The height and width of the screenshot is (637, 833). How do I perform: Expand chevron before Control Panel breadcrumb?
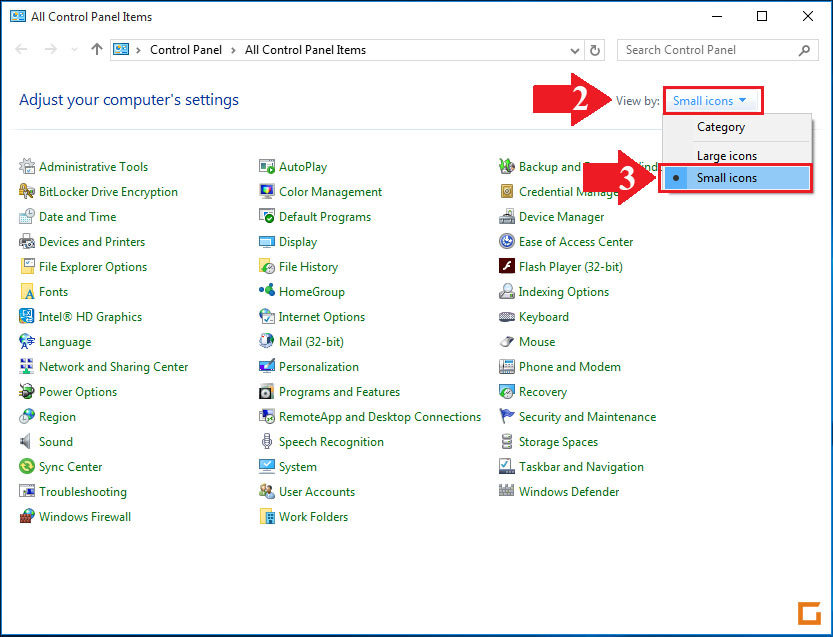coord(138,50)
